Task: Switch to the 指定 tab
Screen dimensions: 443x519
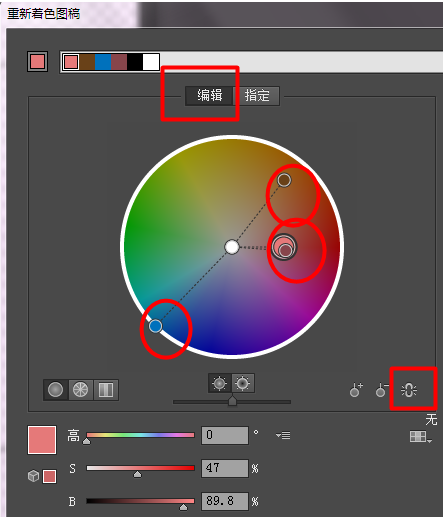Action: click(x=257, y=96)
